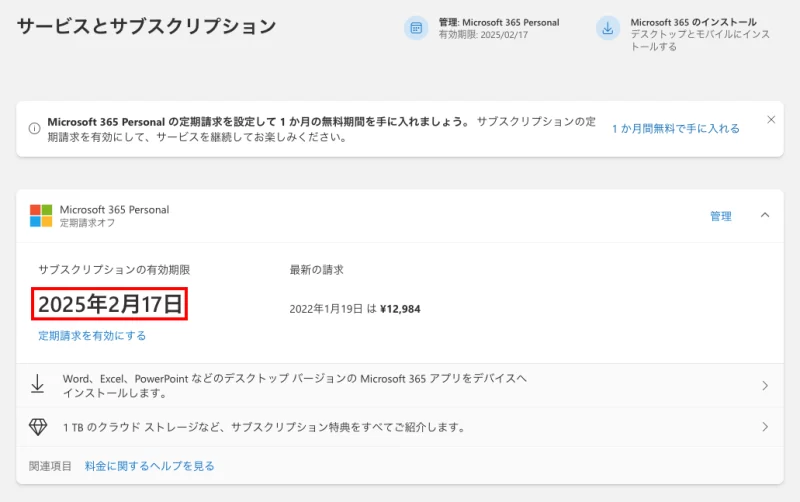Expand the 1 TB cloud storage row chevron
Image resolution: width=800 pixels, height=502 pixels.
pos(765,427)
